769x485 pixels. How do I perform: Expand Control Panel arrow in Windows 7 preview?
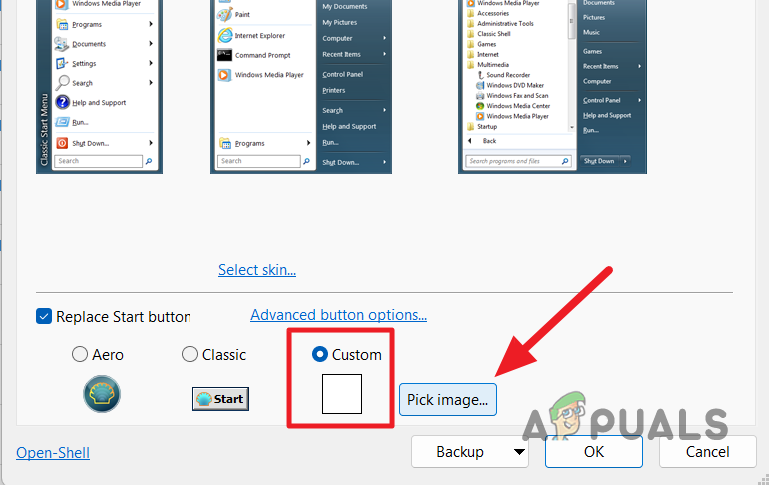point(640,100)
